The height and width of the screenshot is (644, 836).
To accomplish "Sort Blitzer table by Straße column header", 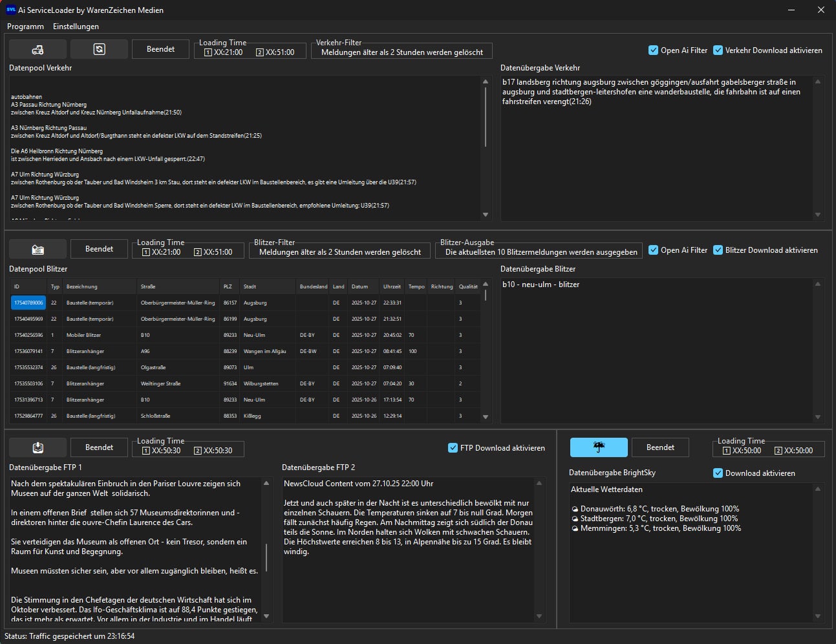I will pyautogui.click(x=148, y=286).
